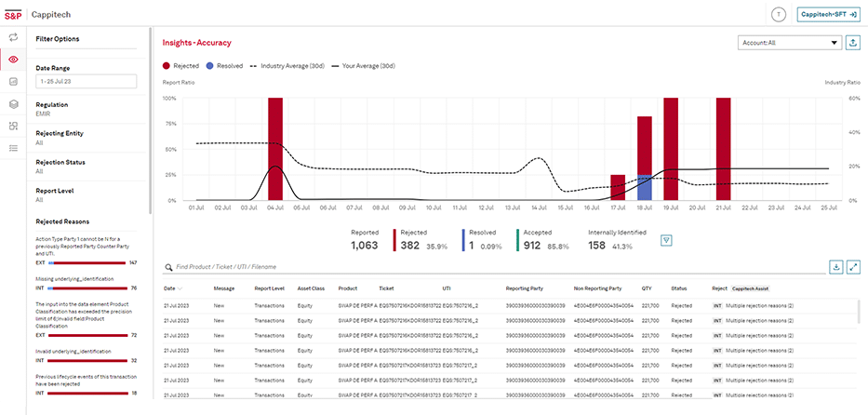The width and height of the screenshot is (868, 415).
Task: Click the export share icon beside Account
Action: [853, 43]
